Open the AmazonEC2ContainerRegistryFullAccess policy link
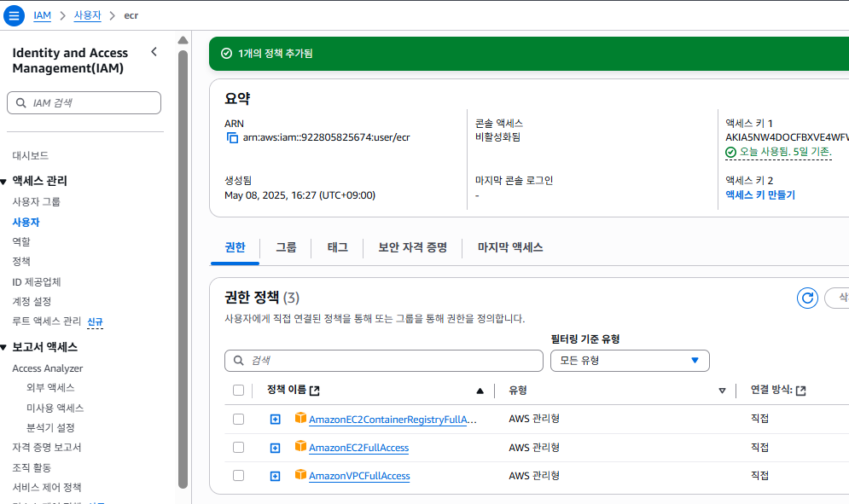849x504 pixels. tap(393, 420)
